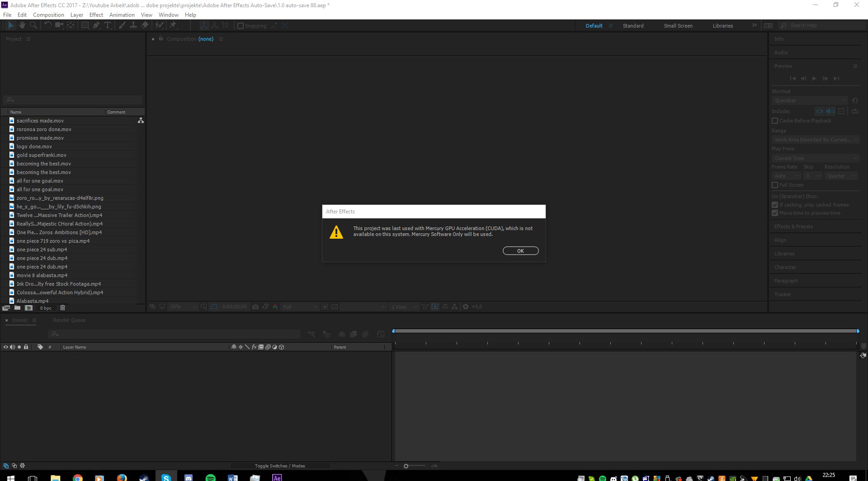
Task: Open the Window menu
Action: 169,15
